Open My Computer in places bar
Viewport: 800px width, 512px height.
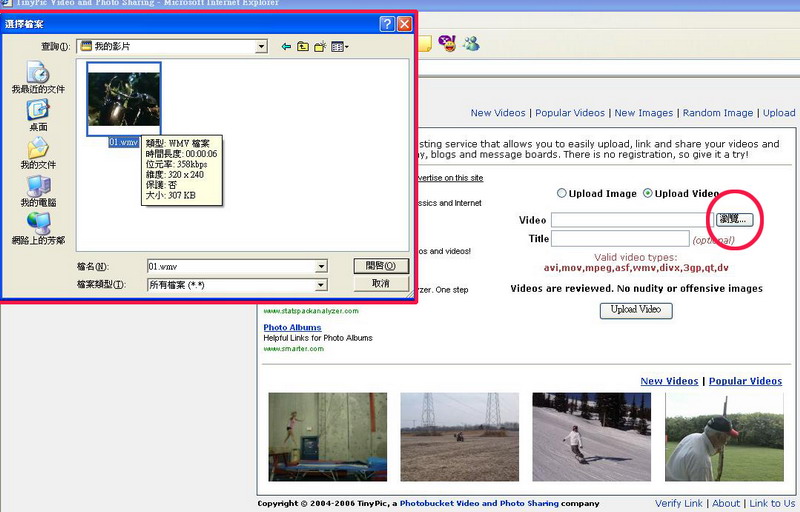[38, 191]
